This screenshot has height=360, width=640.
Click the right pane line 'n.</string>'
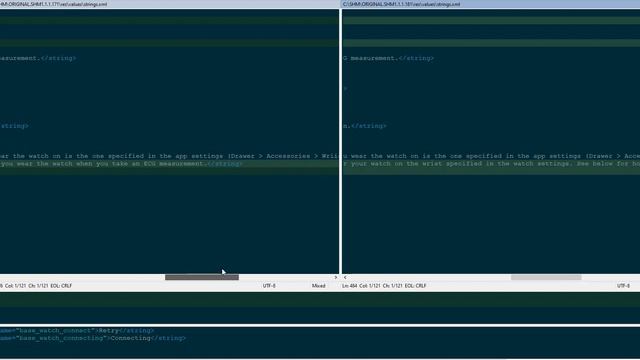(x=364, y=126)
